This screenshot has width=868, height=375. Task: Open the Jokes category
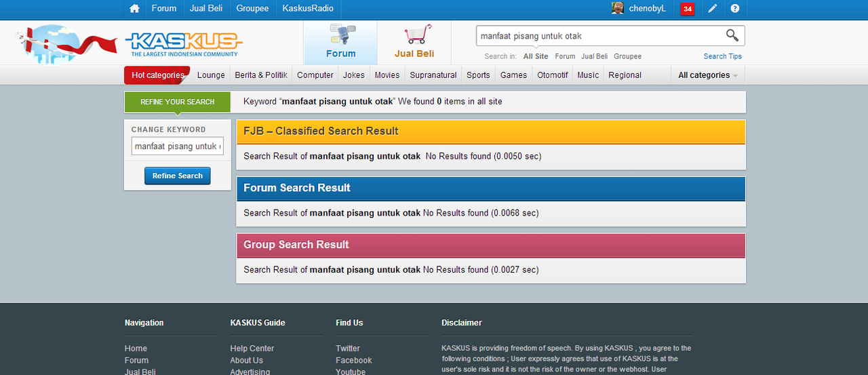click(x=354, y=75)
